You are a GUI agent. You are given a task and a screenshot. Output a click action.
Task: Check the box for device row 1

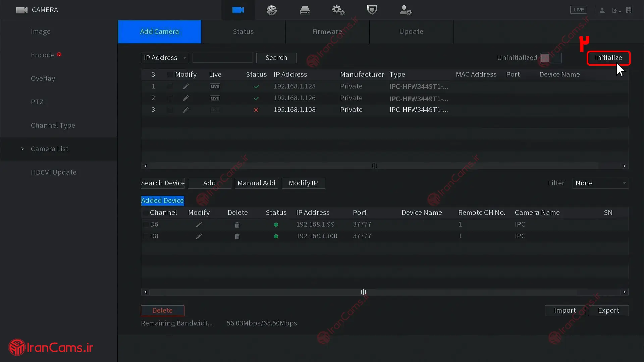point(170,86)
